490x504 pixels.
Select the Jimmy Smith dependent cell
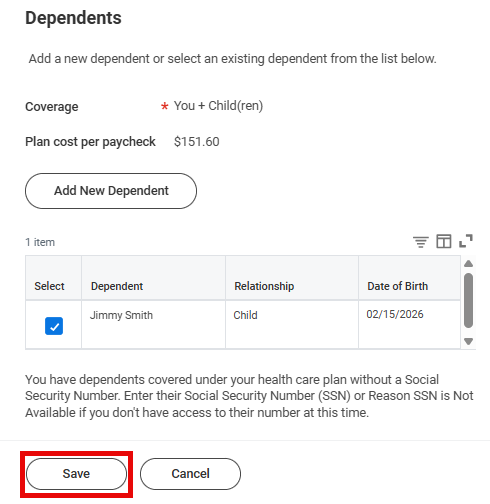(x=153, y=325)
